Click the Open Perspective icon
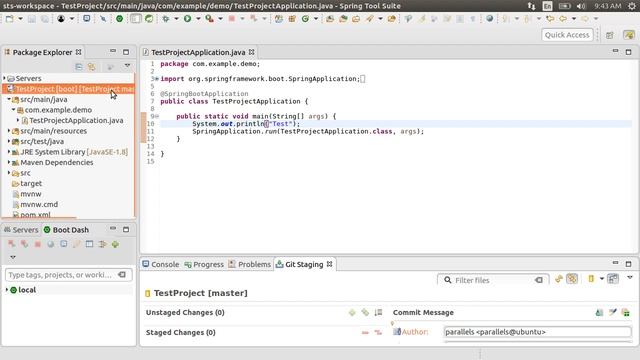Image resolution: width=640 pixels, height=360 pixels. pyautogui.click(x=610, y=36)
